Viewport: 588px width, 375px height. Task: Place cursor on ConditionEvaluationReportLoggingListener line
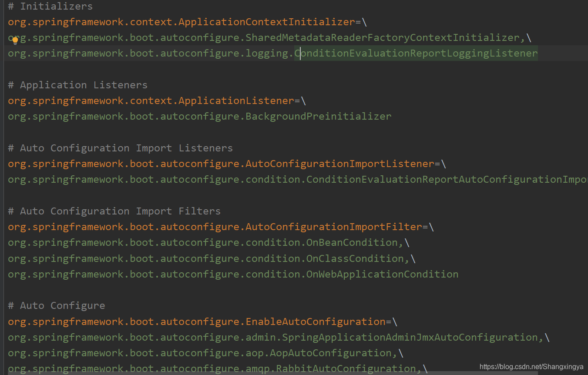tap(273, 54)
